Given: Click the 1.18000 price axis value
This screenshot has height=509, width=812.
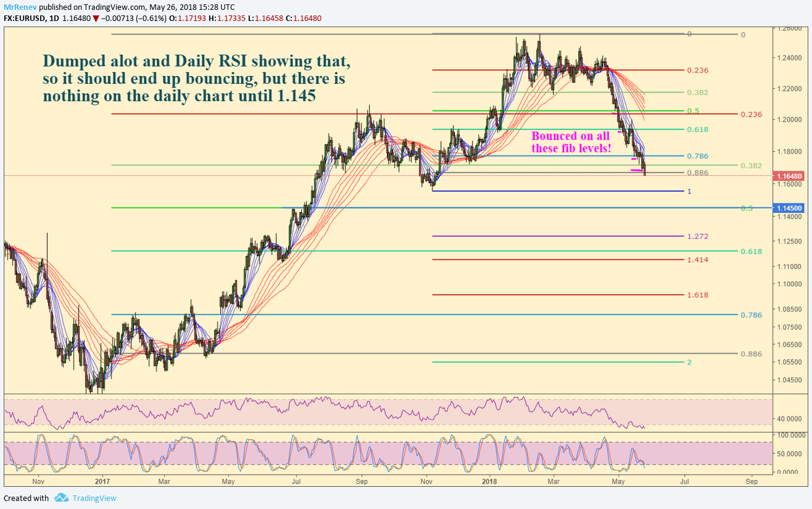Looking at the screenshot, I should [790, 152].
